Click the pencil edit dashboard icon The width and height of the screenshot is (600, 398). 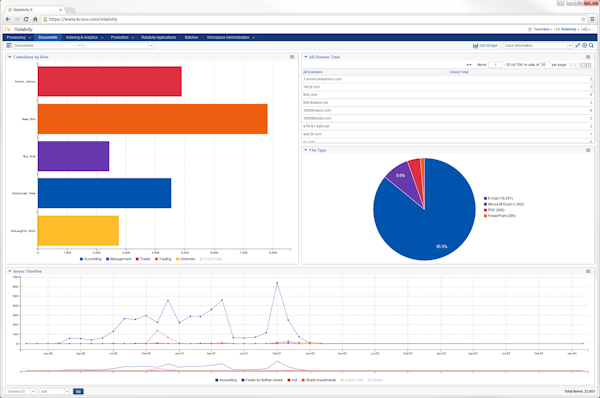pyautogui.click(x=578, y=46)
